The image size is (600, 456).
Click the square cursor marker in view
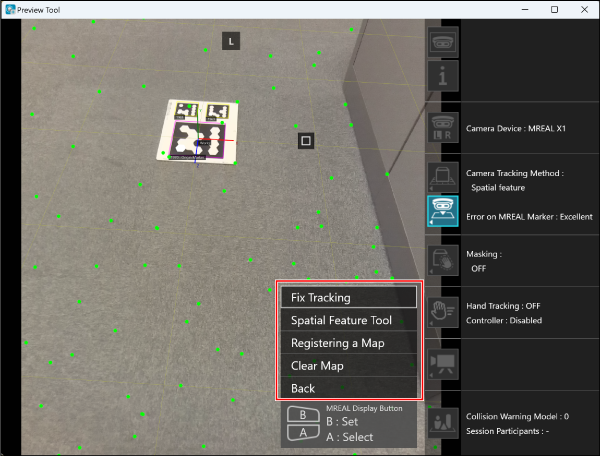[306, 141]
